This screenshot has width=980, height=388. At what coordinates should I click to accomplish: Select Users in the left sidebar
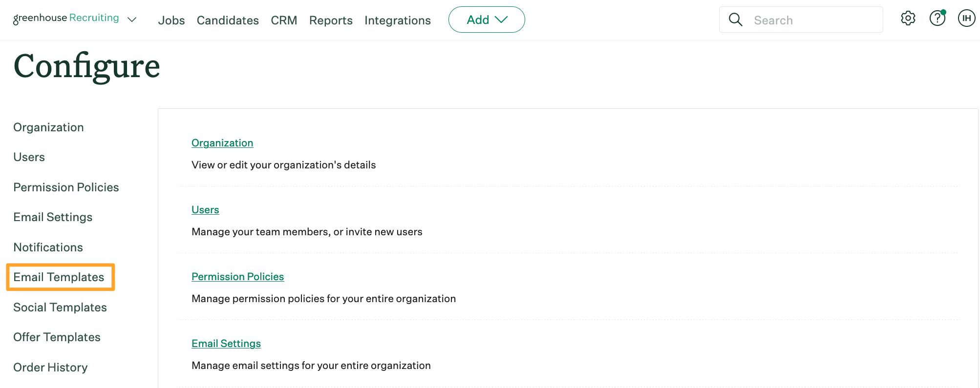(29, 157)
